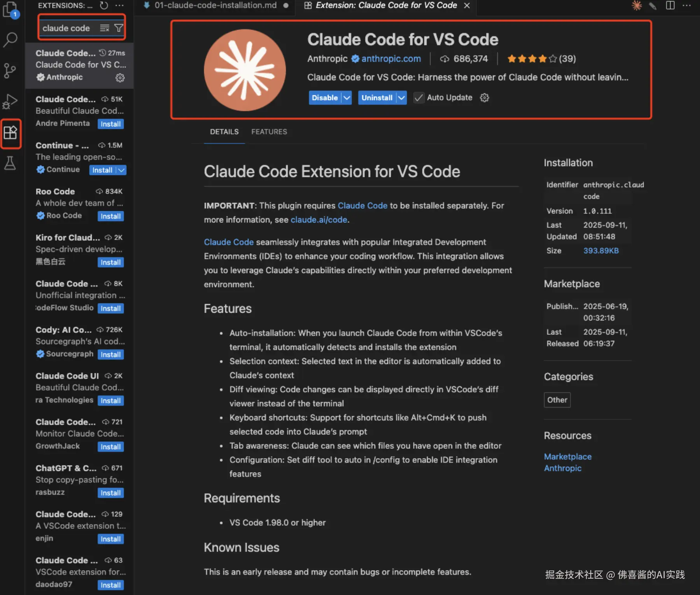The height and width of the screenshot is (595, 700).
Task: Click the 393.89KB size link
Action: tap(601, 251)
